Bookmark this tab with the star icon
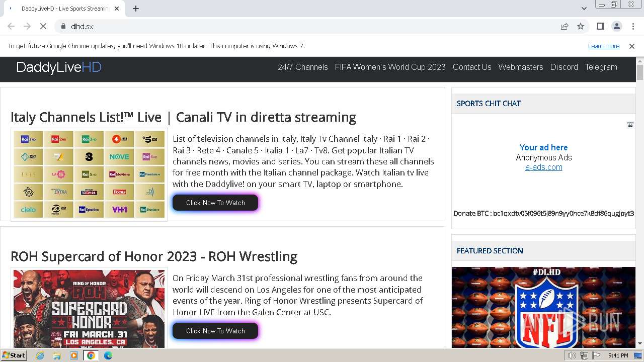The image size is (644, 362). (x=581, y=26)
